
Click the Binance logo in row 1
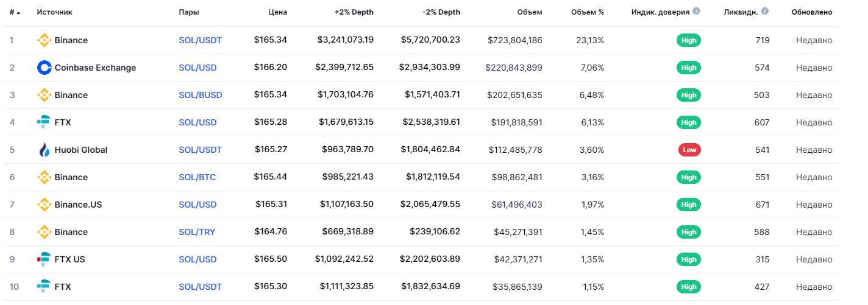(44, 41)
